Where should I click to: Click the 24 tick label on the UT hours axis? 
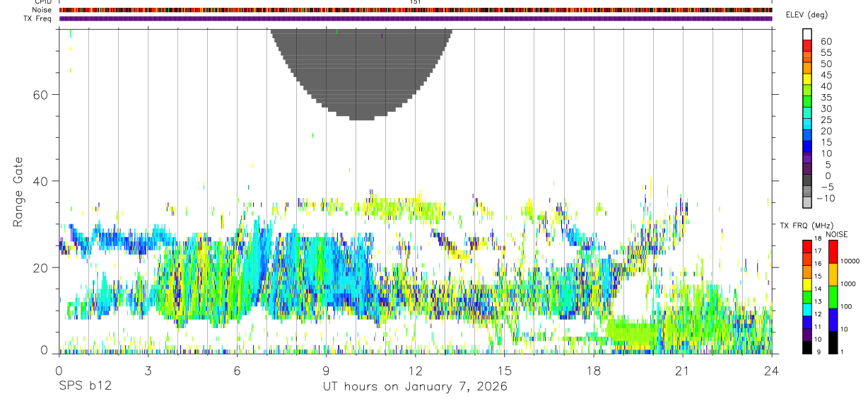(771, 371)
